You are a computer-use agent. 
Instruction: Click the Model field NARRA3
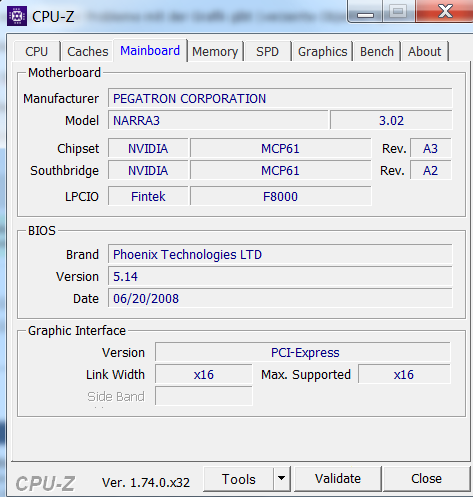[218, 120]
